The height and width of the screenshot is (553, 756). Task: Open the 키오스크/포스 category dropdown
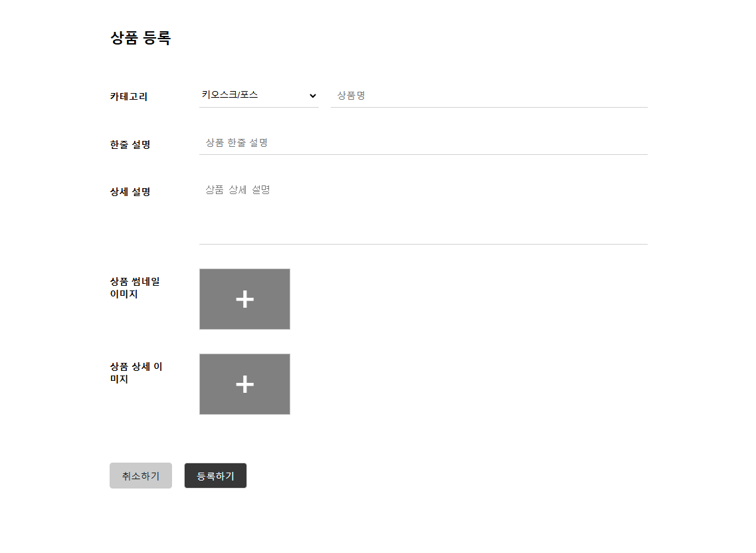point(259,96)
